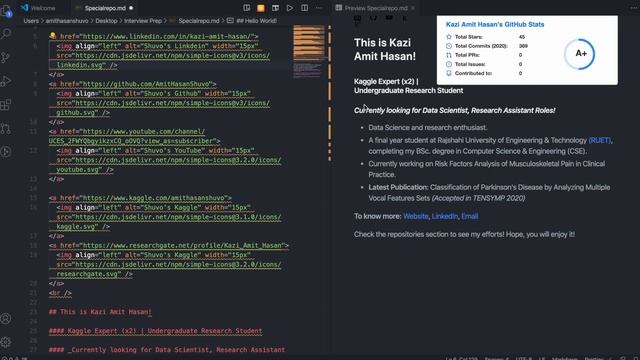
Task: Click Users in the breadcrumb path
Action: (x=31, y=20)
